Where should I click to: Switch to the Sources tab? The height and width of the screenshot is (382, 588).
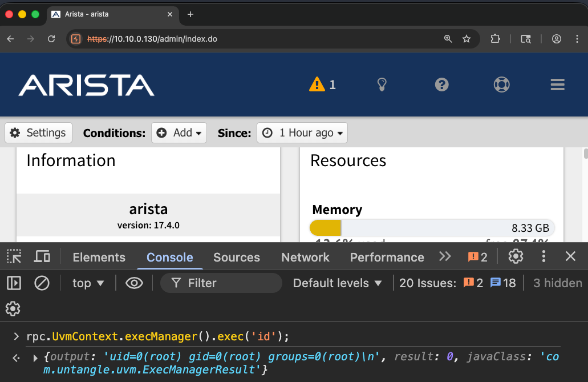point(236,257)
